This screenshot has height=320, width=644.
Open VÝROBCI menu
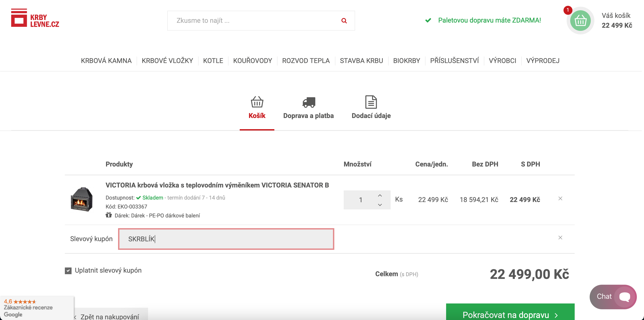pyautogui.click(x=502, y=61)
